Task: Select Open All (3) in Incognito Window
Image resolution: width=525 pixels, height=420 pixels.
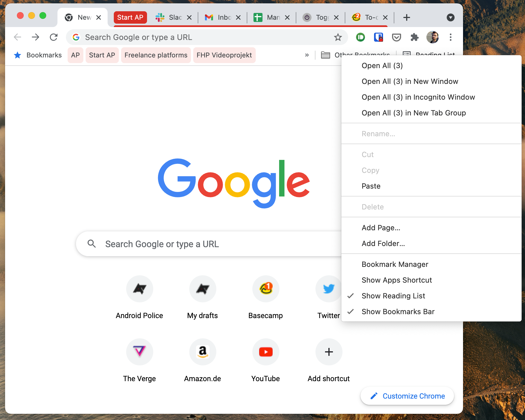Action: point(418,97)
